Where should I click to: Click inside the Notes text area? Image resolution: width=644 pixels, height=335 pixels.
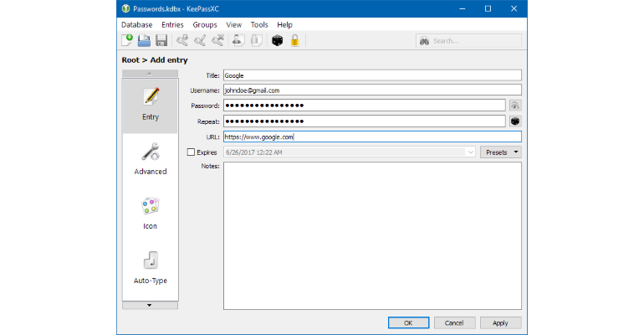(x=372, y=235)
